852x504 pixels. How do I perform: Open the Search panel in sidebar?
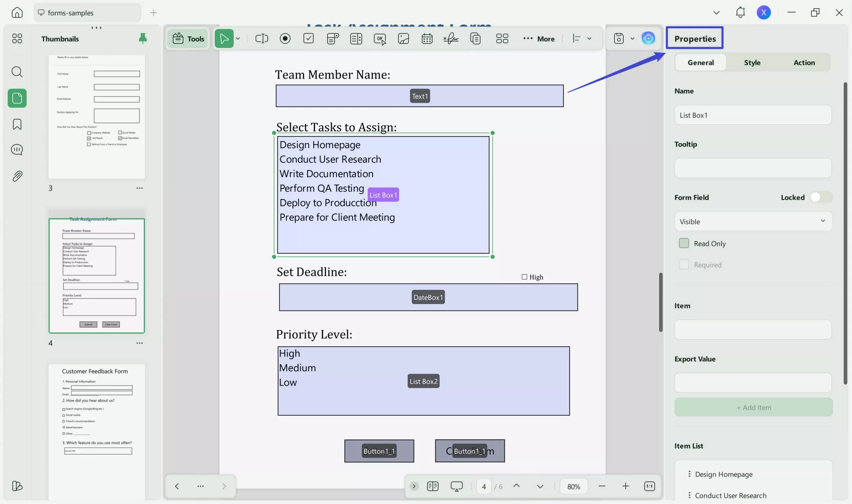click(x=17, y=72)
